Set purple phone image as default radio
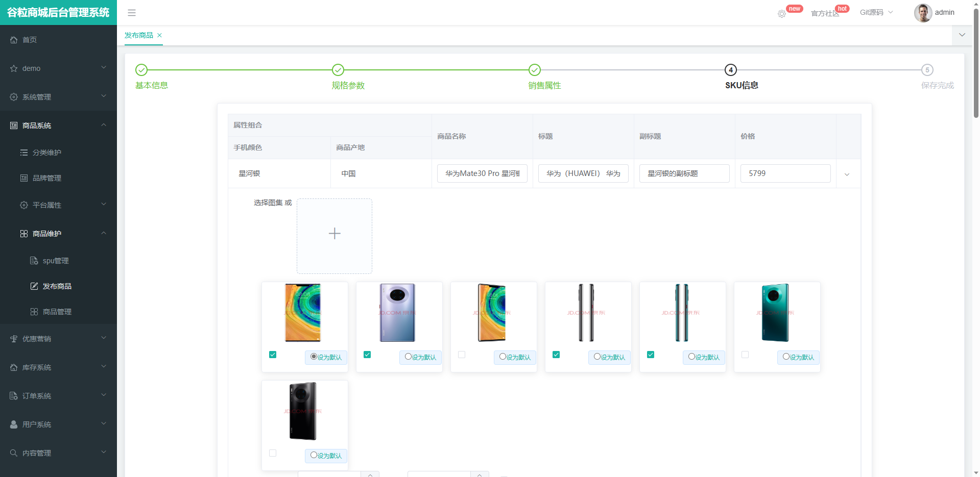 coord(408,357)
